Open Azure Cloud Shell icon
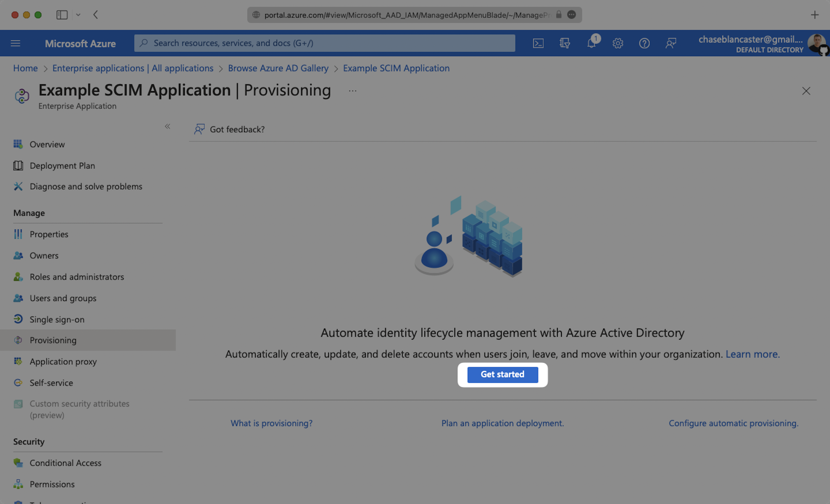Image resolution: width=830 pixels, height=504 pixels. (538, 43)
